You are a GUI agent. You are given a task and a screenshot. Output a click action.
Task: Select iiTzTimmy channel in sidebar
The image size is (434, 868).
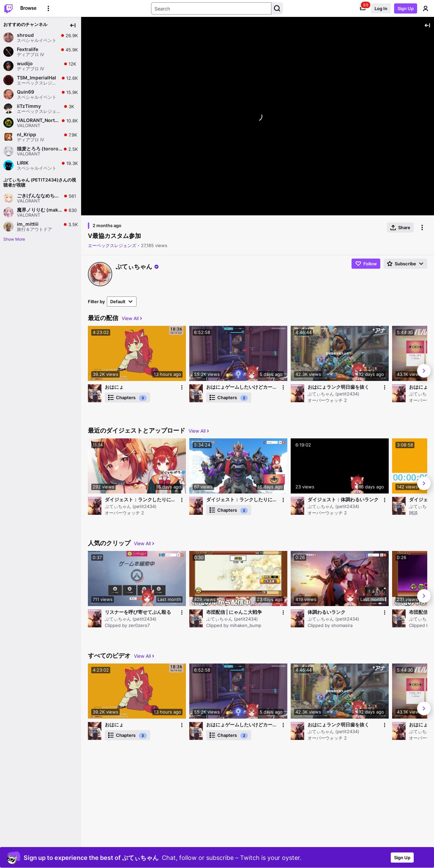pos(41,108)
